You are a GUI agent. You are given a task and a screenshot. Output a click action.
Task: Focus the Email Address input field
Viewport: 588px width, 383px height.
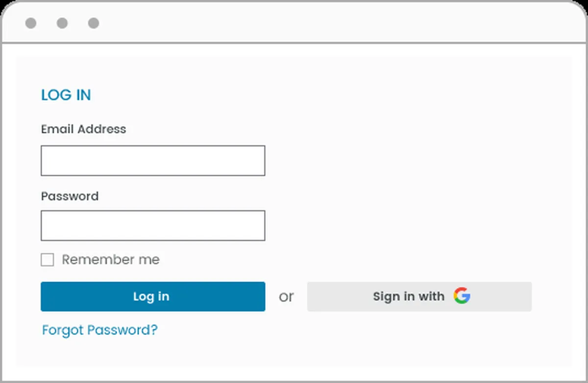click(x=153, y=161)
